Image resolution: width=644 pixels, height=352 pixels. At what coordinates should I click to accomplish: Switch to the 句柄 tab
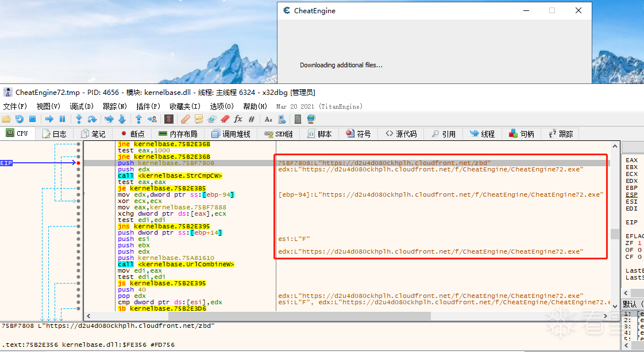pos(522,134)
